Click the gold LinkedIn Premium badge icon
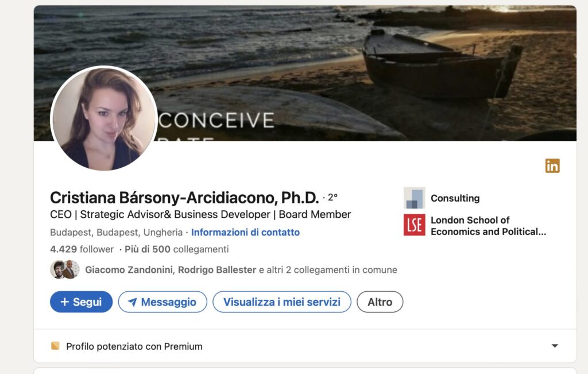This screenshot has width=588, height=374. pos(552,166)
